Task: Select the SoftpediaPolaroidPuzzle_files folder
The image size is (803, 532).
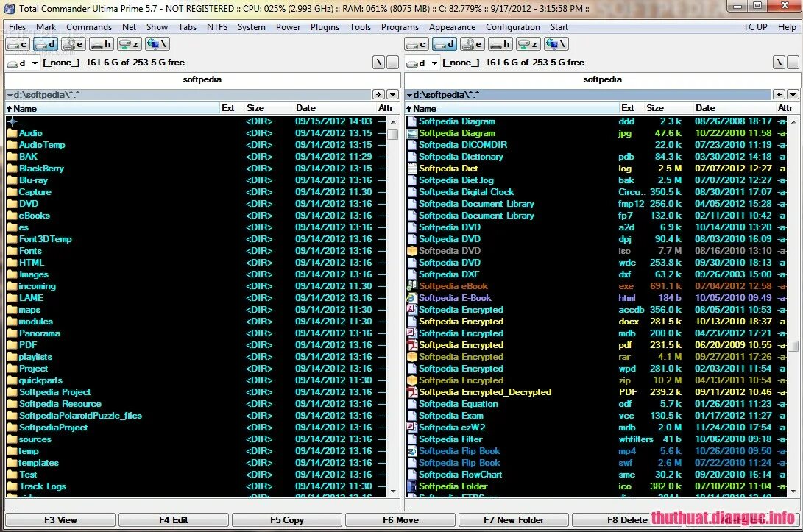Action: click(197, 416)
